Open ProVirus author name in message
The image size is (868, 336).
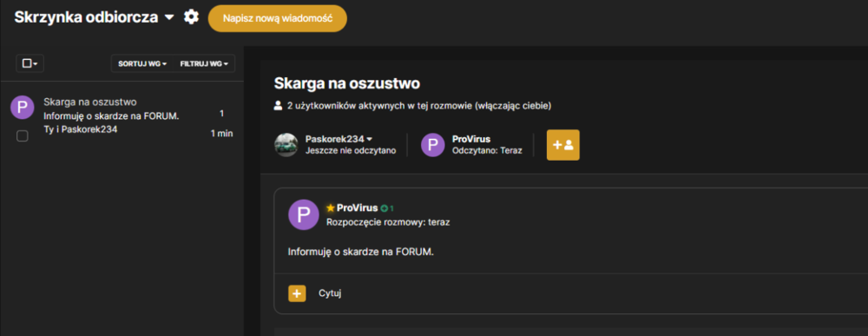click(x=357, y=208)
